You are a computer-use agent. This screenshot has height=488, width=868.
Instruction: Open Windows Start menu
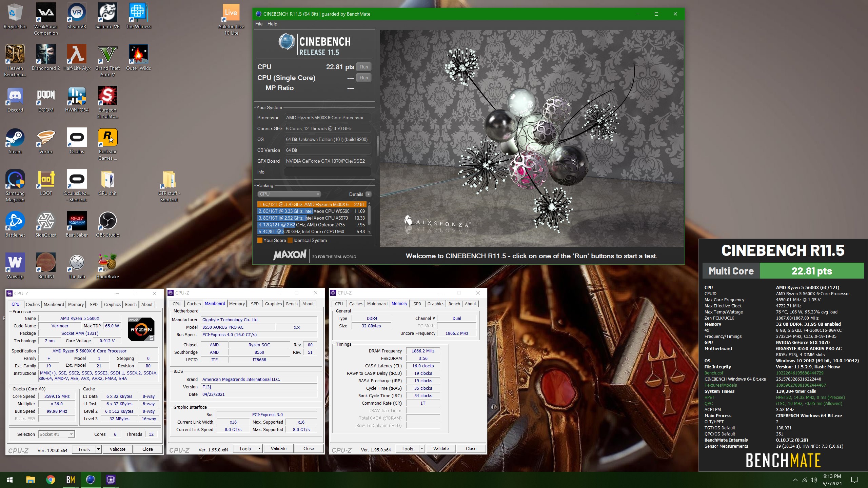tap(10, 480)
